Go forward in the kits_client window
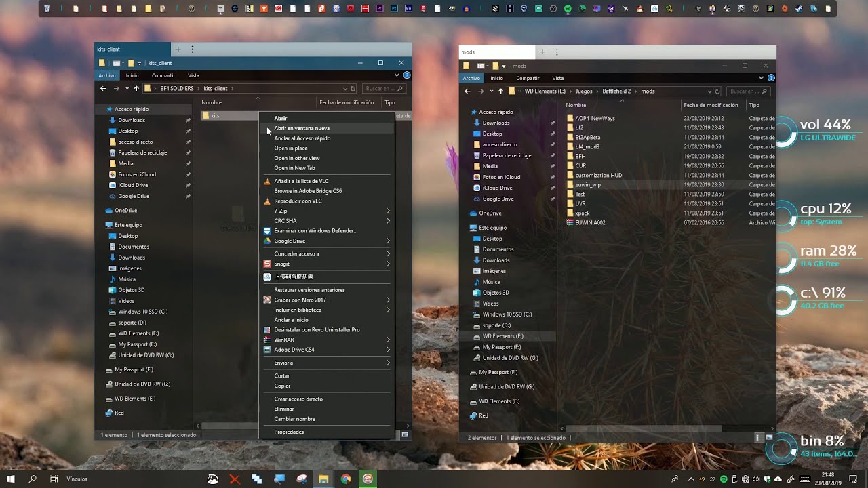 (117, 88)
